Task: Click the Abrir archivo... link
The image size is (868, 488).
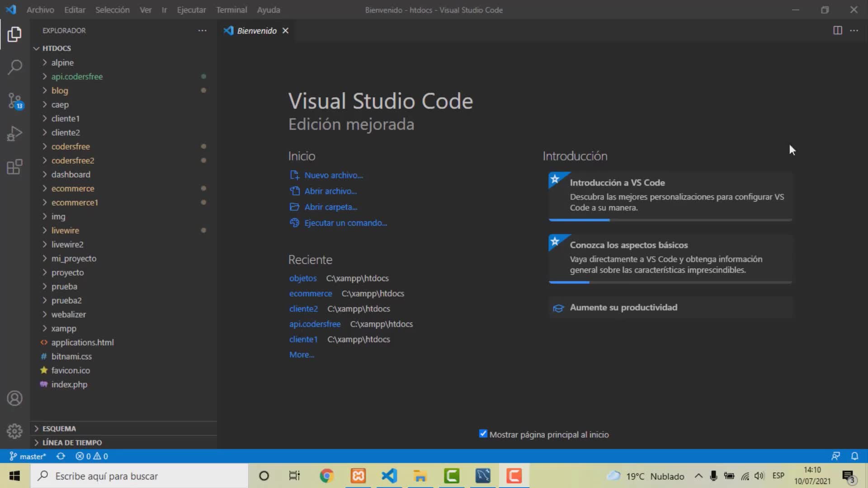Action: click(x=330, y=191)
